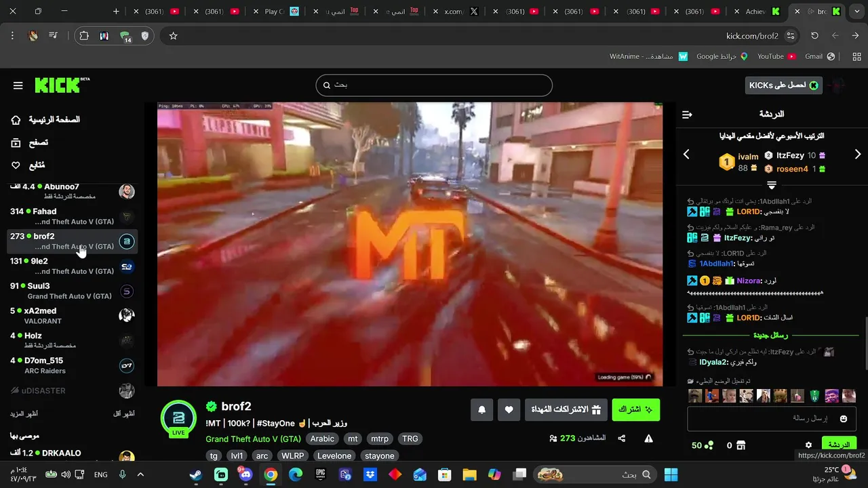
Task: Open DRKAALO recommended channel
Action: 71,455
